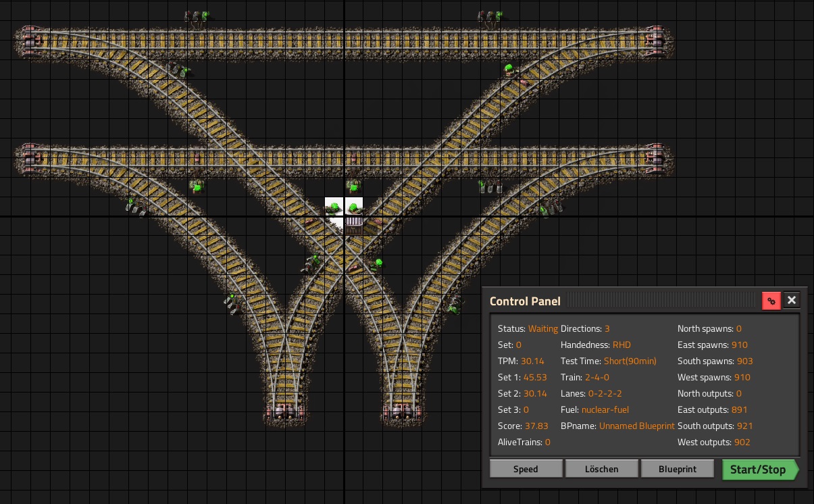Click the 'Set 3: 0' entry
Screen dimensions: 814x504
[513, 410]
